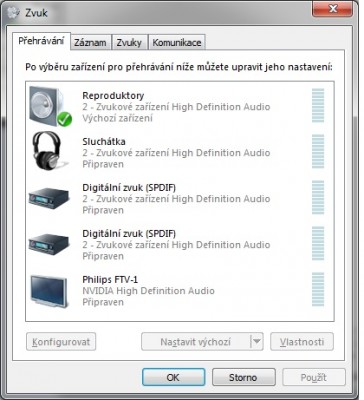The height and width of the screenshot is (400, 364).
Task: Click the first Digitální zvuk (SPDIF) device icon
Action: (49, 198)
